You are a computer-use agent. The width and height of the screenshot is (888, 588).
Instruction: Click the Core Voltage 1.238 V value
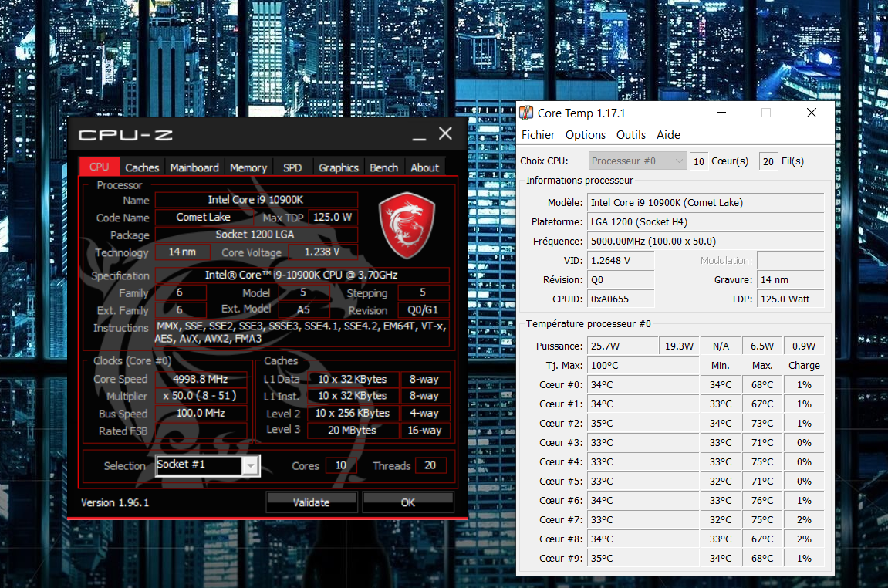(x=322, y=252)
